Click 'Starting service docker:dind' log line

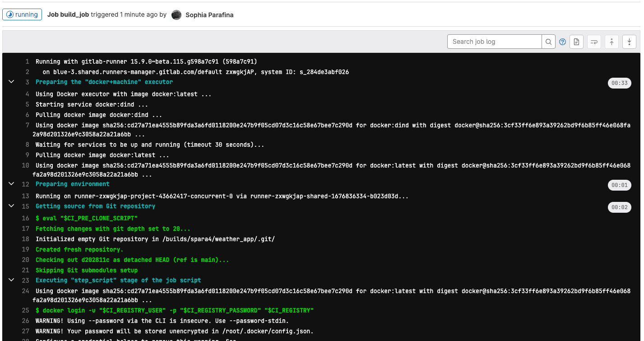92,105
